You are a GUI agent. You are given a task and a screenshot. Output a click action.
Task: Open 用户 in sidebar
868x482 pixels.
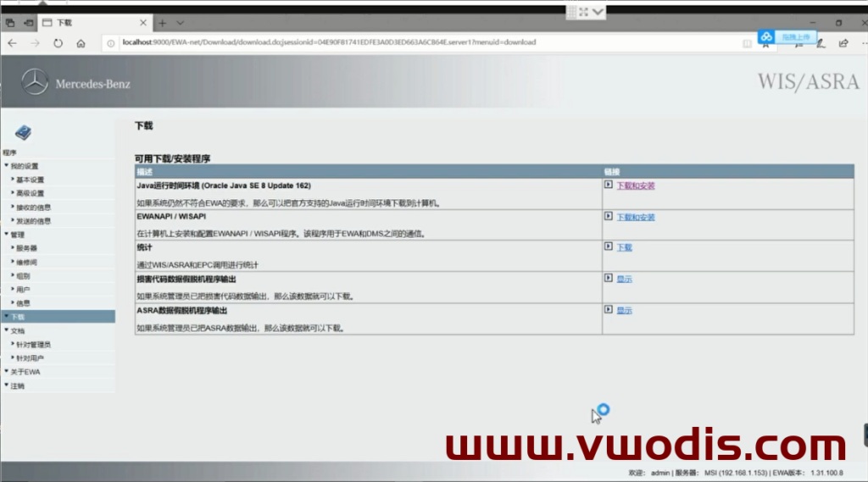click(21, 290)
